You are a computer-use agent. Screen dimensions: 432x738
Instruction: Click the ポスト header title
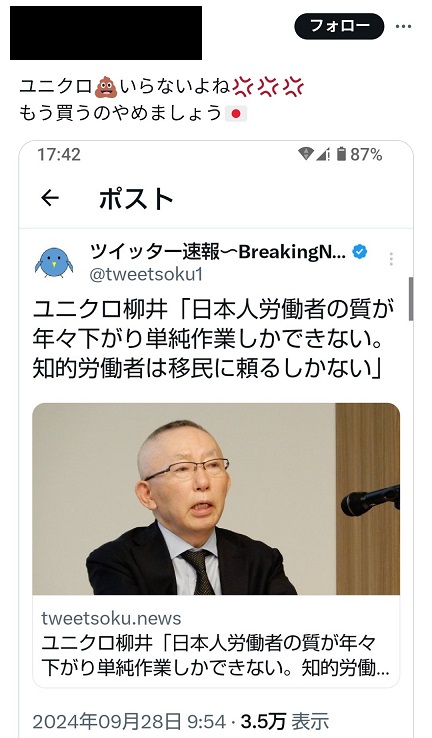(x=136, y=198)
